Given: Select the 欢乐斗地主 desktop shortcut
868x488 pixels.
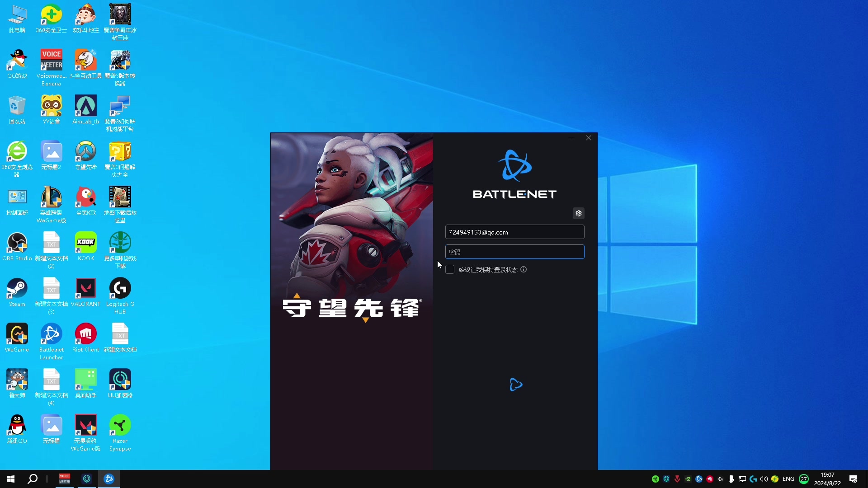Looking at the screenshot, I should tap(86, 19).
